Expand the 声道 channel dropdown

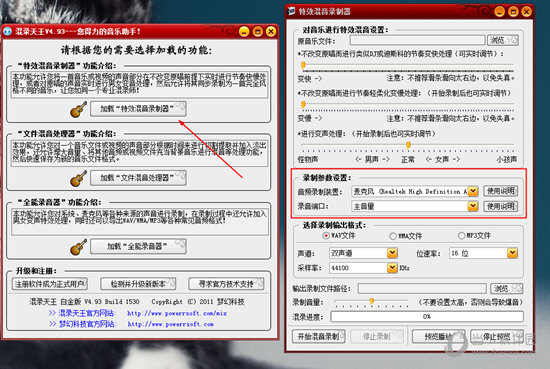(392, 253)
